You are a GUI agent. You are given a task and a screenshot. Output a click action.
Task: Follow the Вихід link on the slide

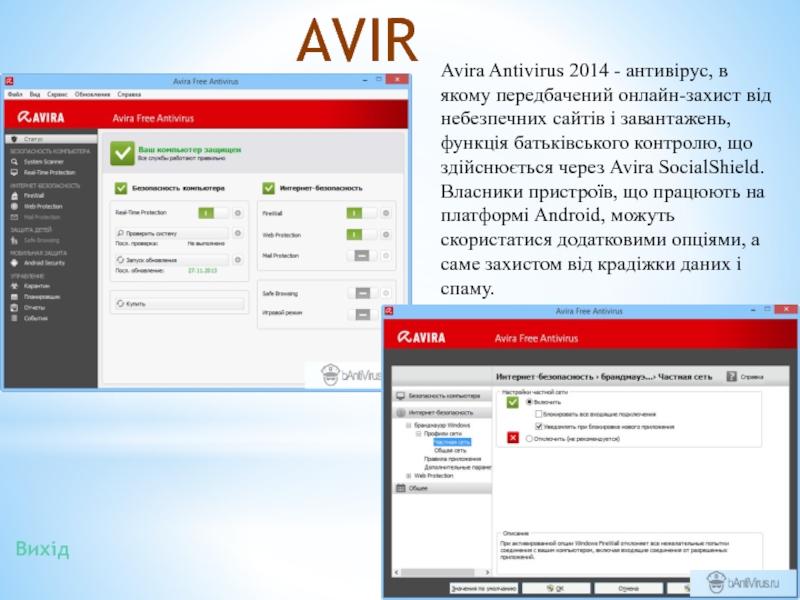pyautogui.click(x=42, y=549)
